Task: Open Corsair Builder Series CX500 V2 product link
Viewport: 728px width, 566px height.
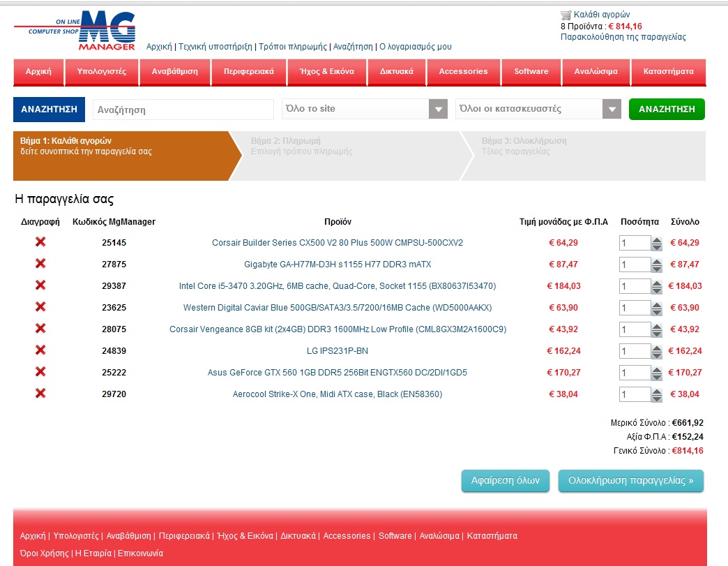Action: pyautogui.click(x=338, y=243)
